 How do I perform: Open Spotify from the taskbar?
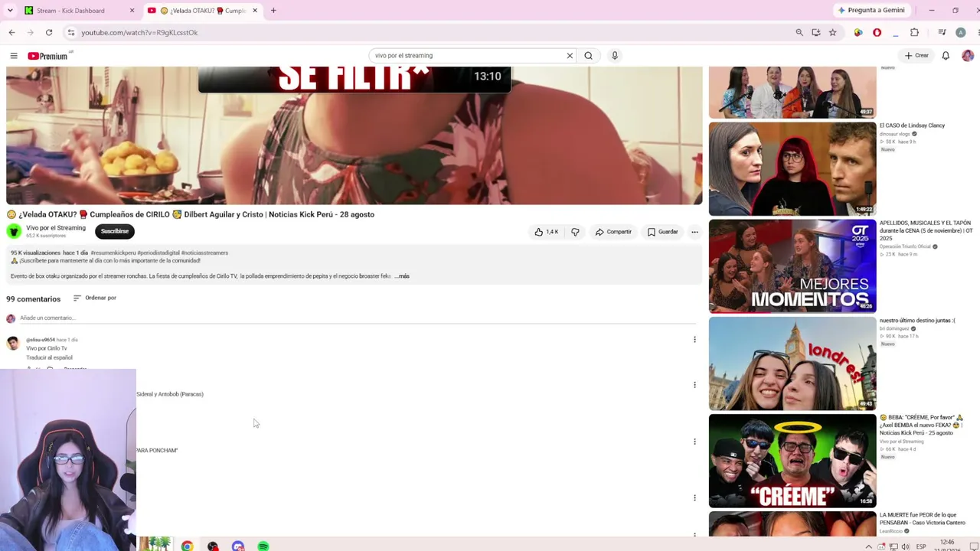pos(263,546)
